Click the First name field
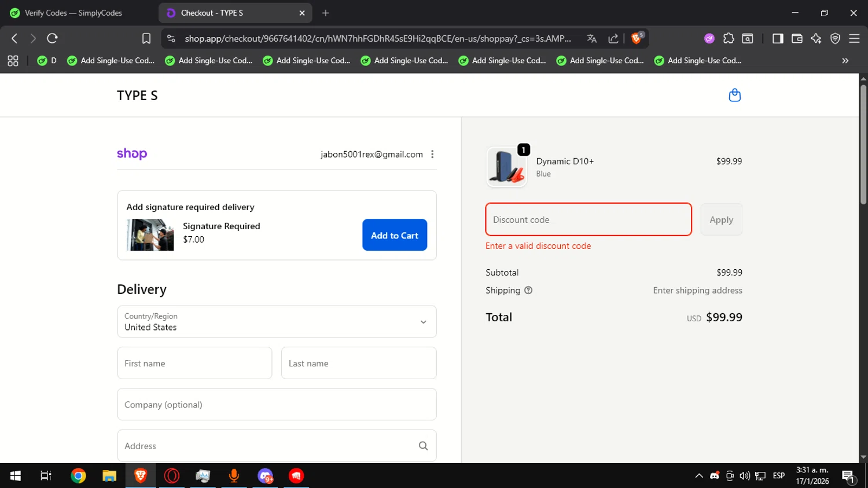Image resolution: width=868 pixels, height=488 pixels. tap(194, 363)
